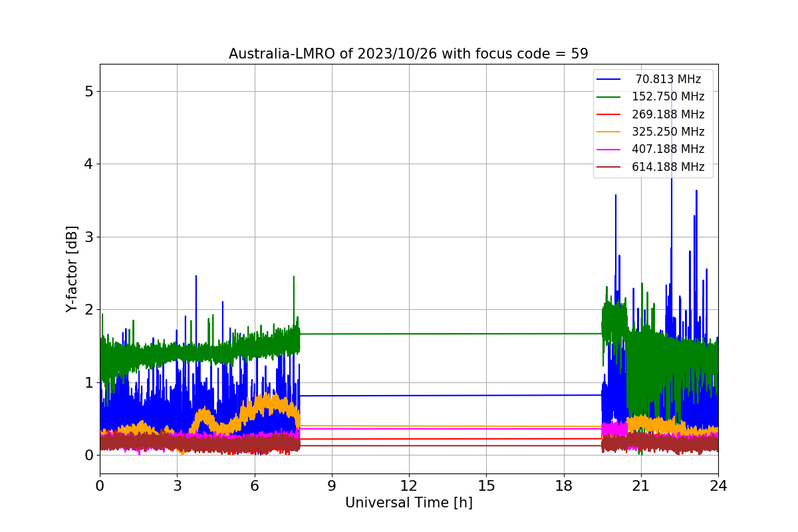The width and height of the screenshot is (798, 532).
Task: Click x-axis tick label 3
Action: [x=177, y=486]
